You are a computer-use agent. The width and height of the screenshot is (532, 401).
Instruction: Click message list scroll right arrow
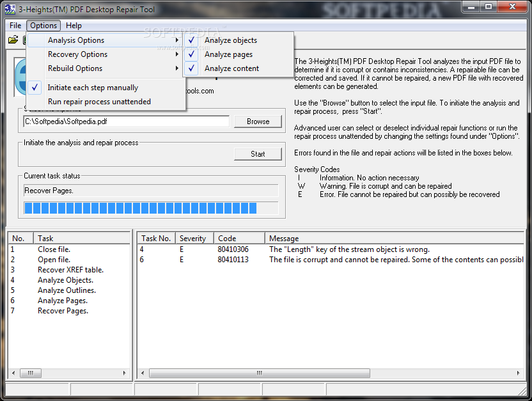pos(518,373)
